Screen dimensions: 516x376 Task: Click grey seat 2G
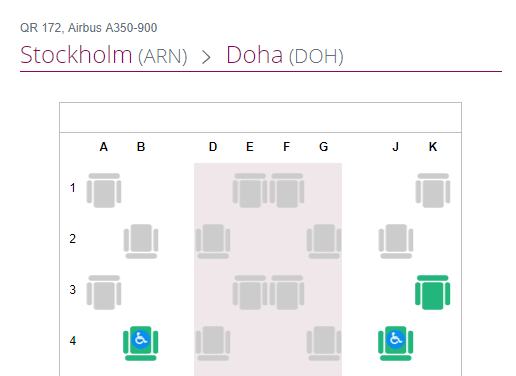click(x=324, y=241)
